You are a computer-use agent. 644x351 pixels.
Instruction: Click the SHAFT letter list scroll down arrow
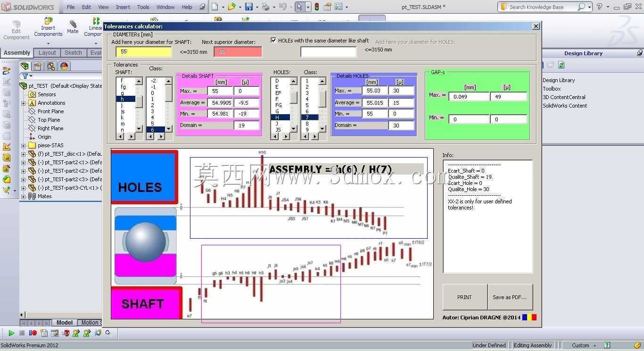coord(139,129)
